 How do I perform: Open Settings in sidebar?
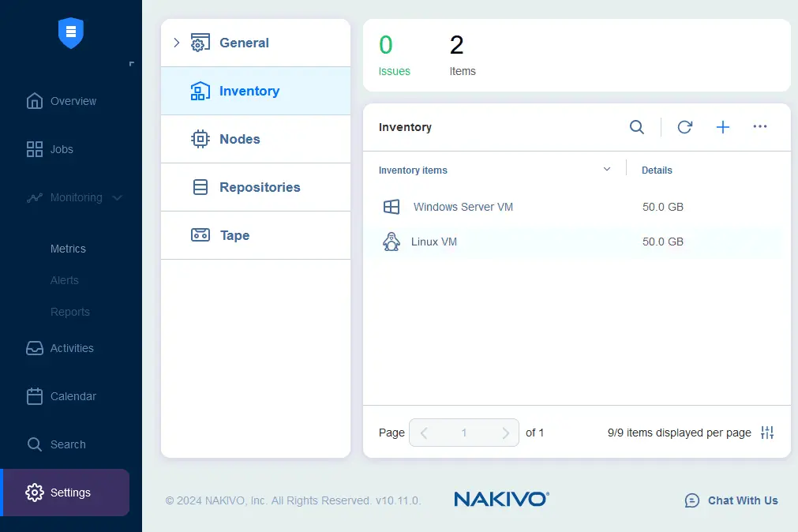[65, 493]
